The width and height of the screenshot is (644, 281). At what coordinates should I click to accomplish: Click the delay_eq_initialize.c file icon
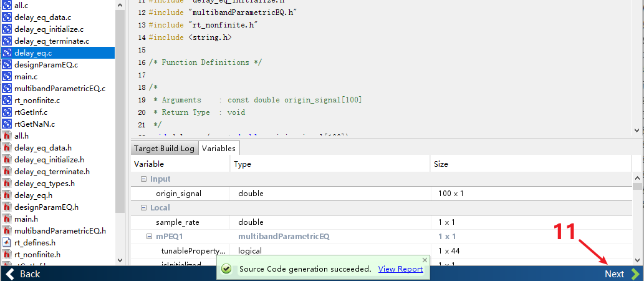point(7,29)
